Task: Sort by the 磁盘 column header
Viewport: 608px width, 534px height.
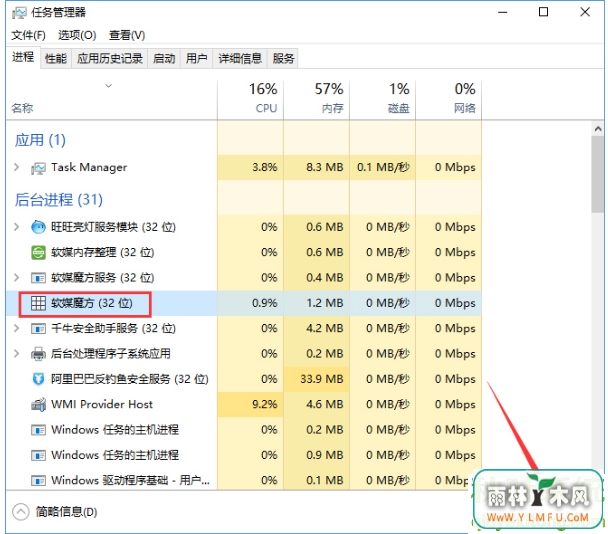Action: pos(382,99)
